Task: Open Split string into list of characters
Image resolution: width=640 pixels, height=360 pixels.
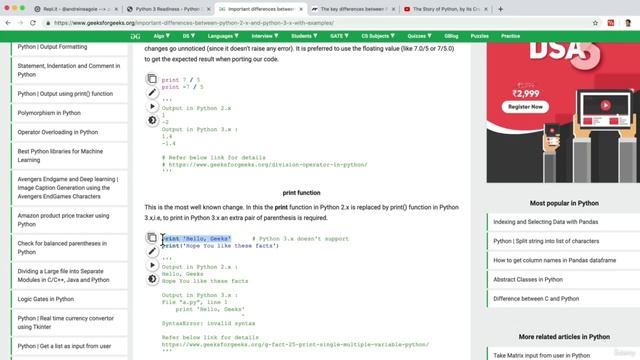Action: pyautogui.click(x=546, y=241)
